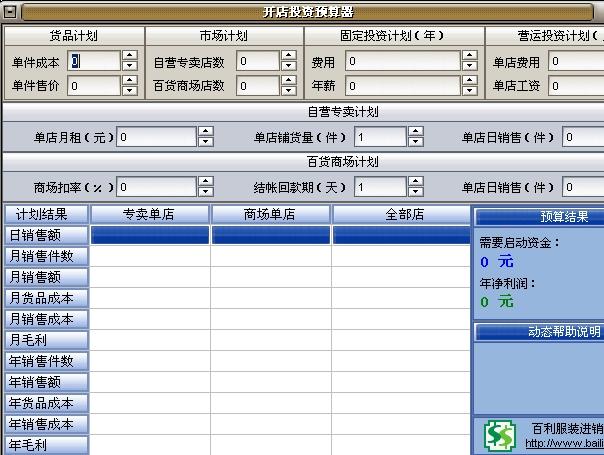604x455 pixels.
Task: Click the window icon in title bar
Action: (x=11, y=12)
